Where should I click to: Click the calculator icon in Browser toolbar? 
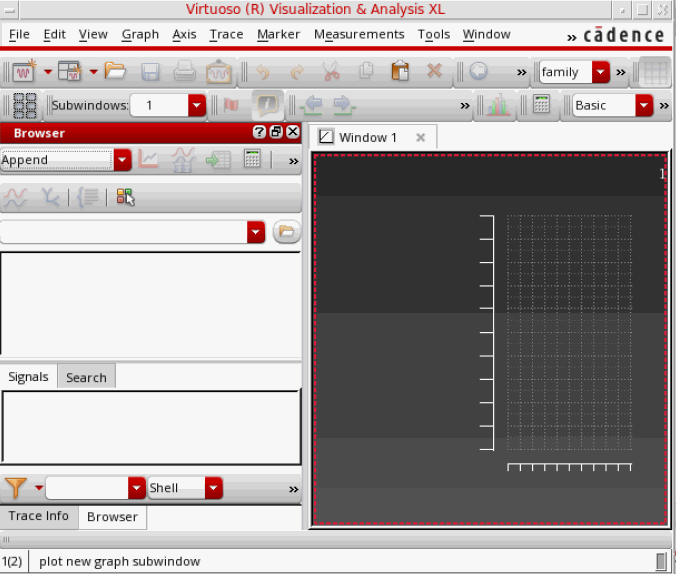click(x=252, y=159)
